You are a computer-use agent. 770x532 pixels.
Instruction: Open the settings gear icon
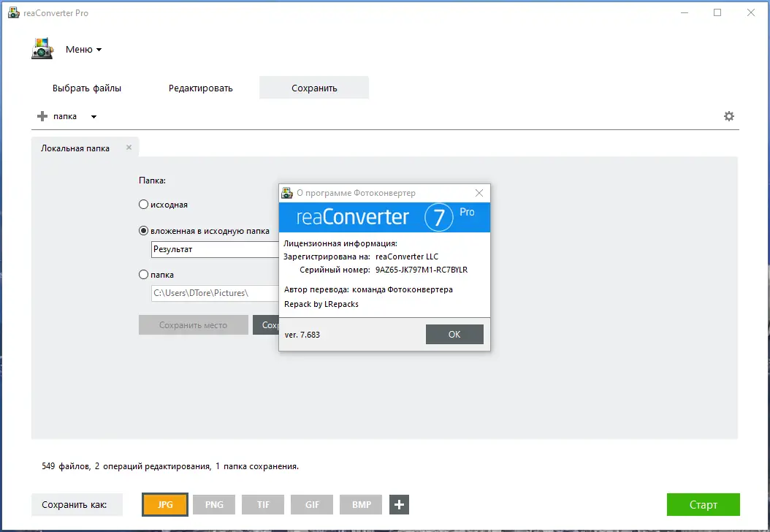[729, 115]
